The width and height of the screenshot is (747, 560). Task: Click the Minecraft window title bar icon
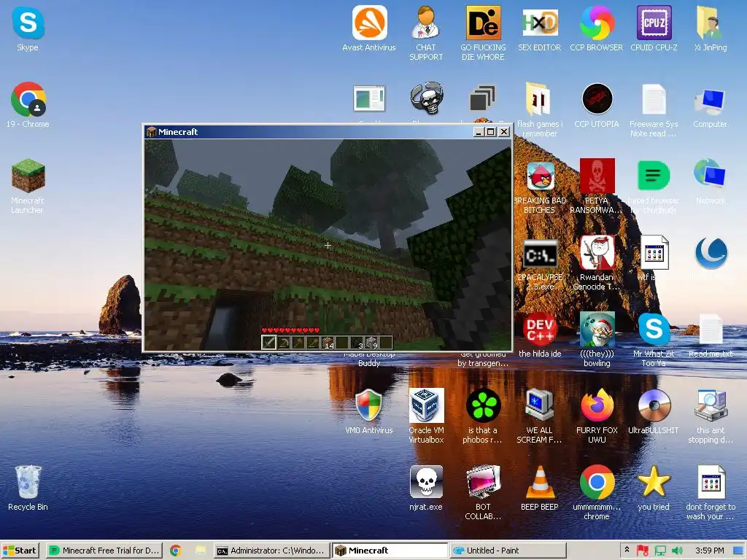pos(152,132)
